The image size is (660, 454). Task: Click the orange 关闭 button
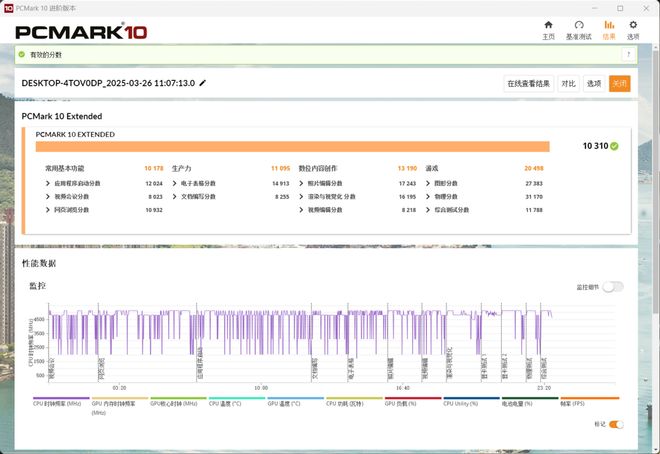point(620,84)
